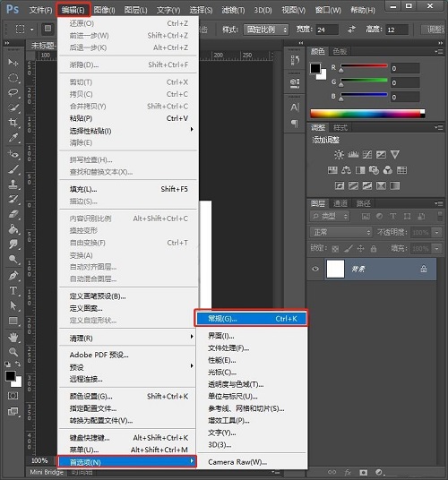Select the Zoom tool
The width and height of the screenshot is (448, 480).
pyautogui.click(x=13, y=352)
